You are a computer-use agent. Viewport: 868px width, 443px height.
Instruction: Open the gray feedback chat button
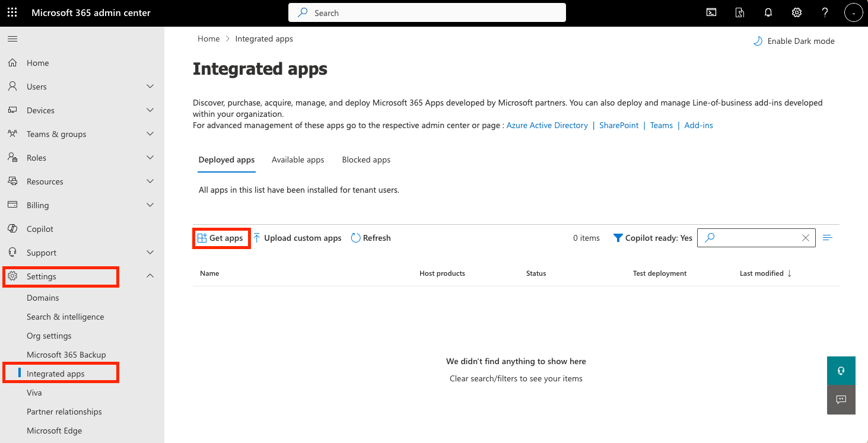(841, 400)
